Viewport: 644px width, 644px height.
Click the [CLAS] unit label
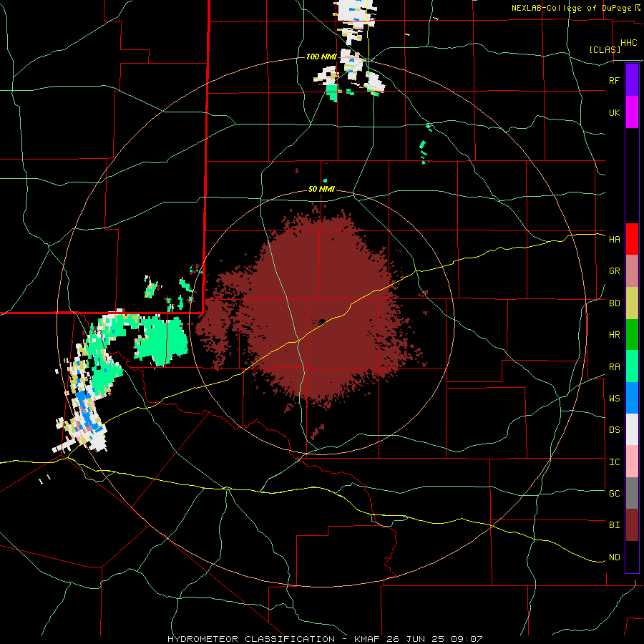point(605,49)
